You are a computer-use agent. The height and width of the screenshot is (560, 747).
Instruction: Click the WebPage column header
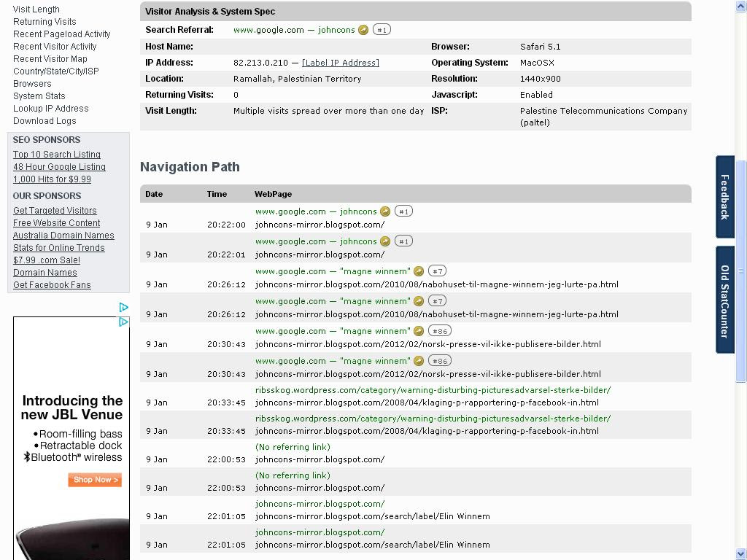(x=273, y=194)
